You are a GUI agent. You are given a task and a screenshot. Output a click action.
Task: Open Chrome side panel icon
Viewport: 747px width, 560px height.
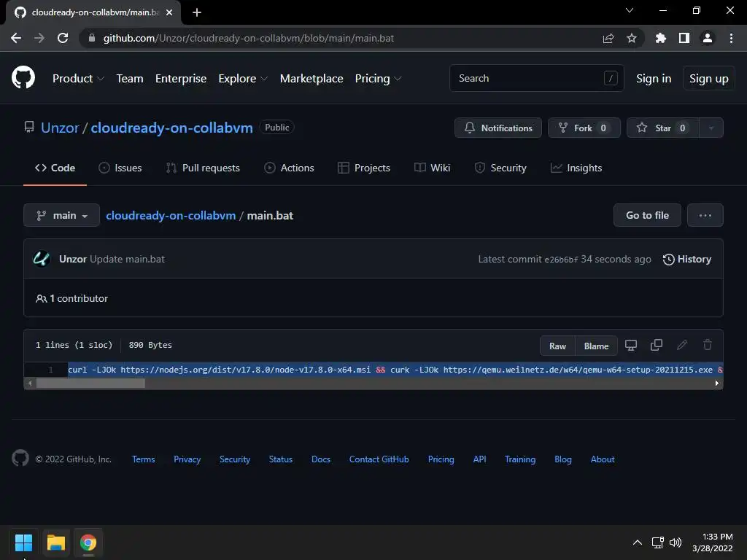point(684,38)
